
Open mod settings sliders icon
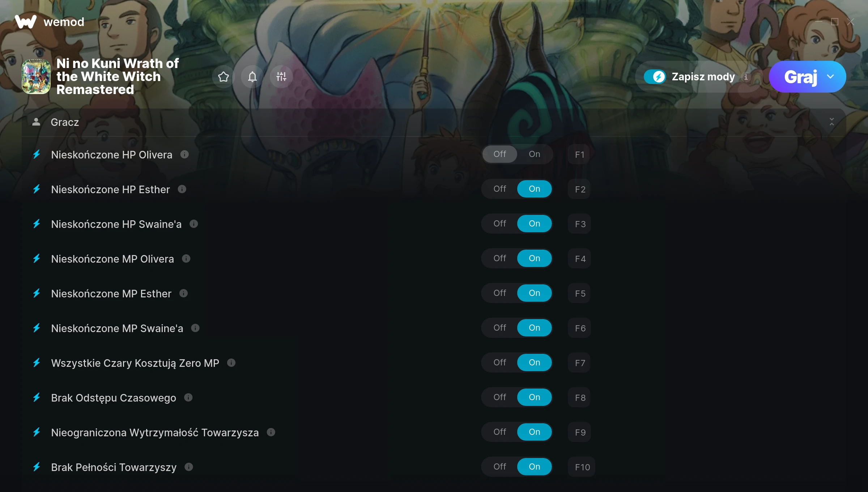[281, 77]
